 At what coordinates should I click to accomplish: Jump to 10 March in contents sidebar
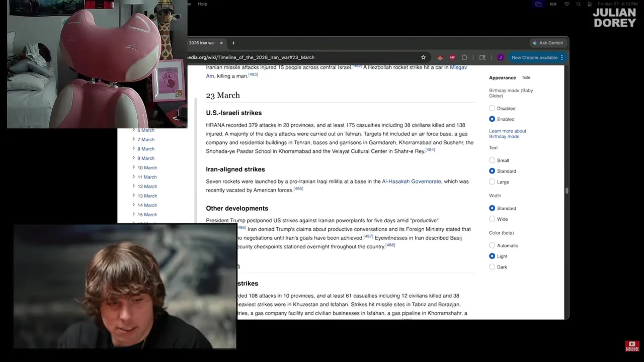tap(147, 168)
